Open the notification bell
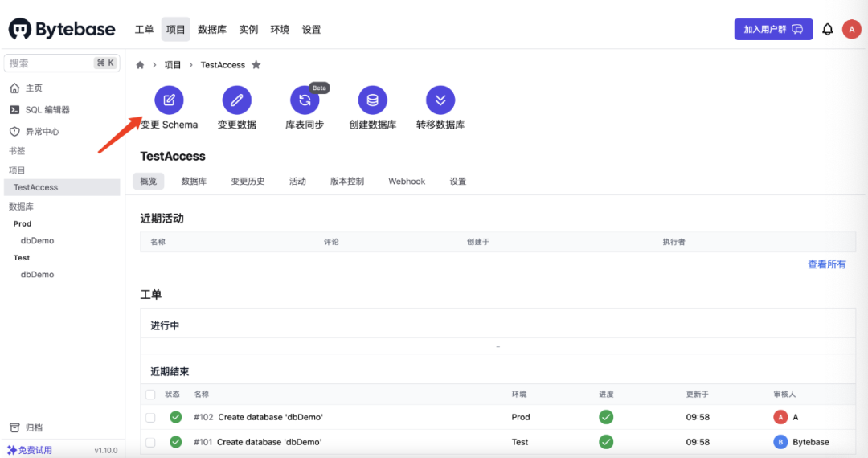The height and width of the screenshot is (458, 868). click(827, 29)
